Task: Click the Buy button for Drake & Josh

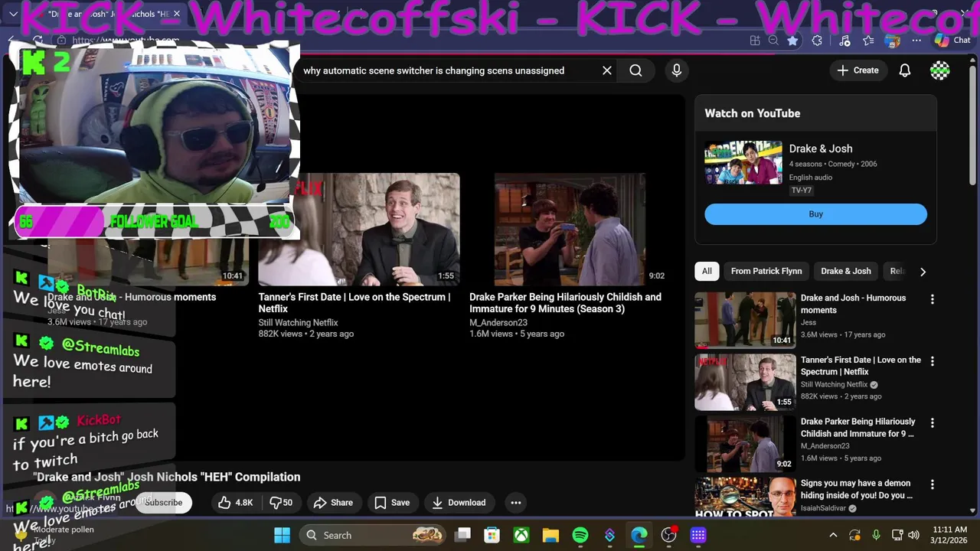Action: click(815, 214)
